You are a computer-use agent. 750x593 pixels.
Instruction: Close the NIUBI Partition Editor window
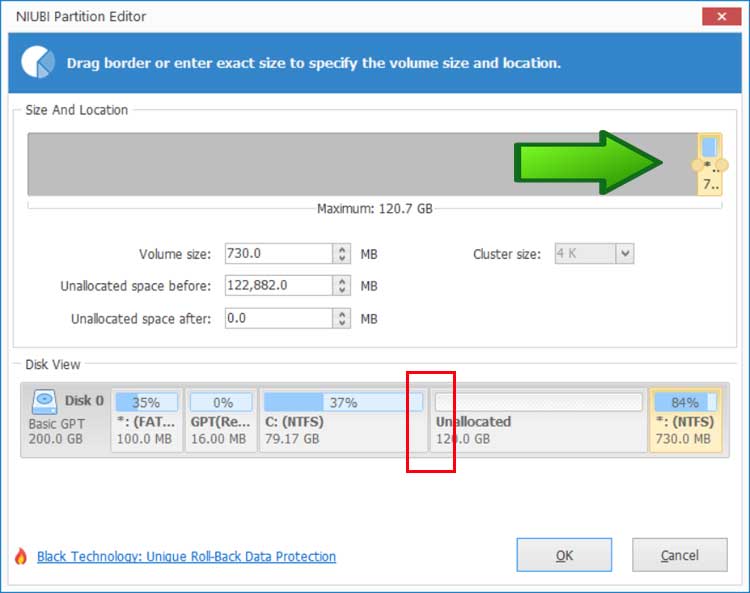715,16
